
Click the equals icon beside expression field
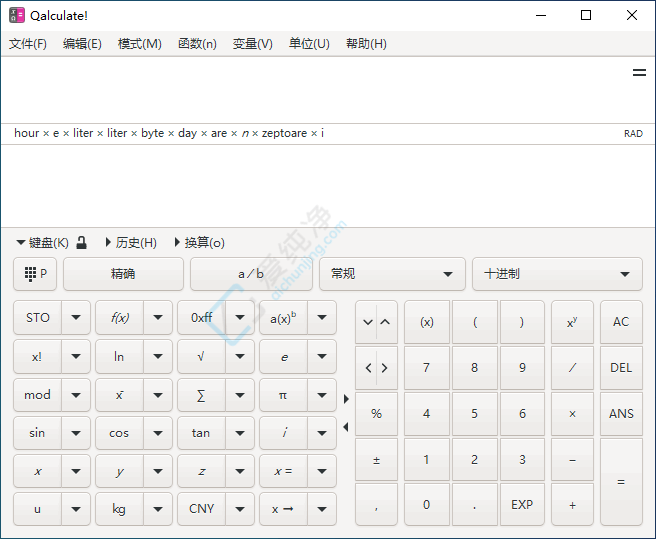(639, 73)
